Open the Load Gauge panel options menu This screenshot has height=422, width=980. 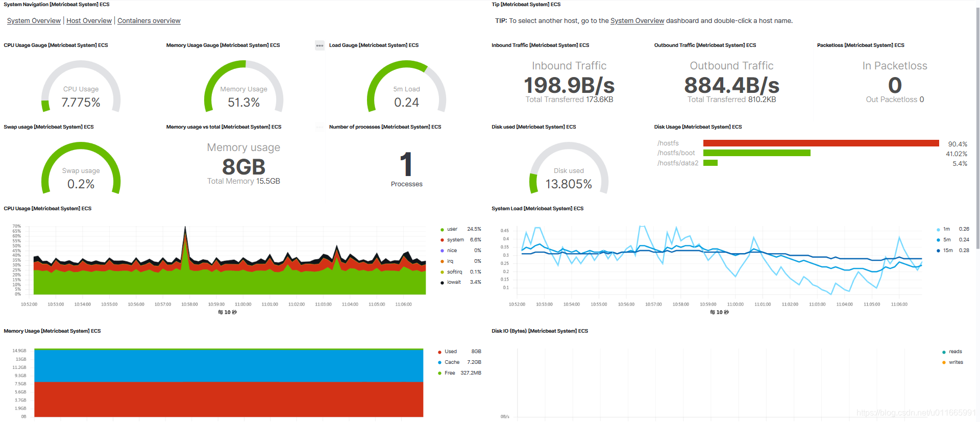point(320,45)
